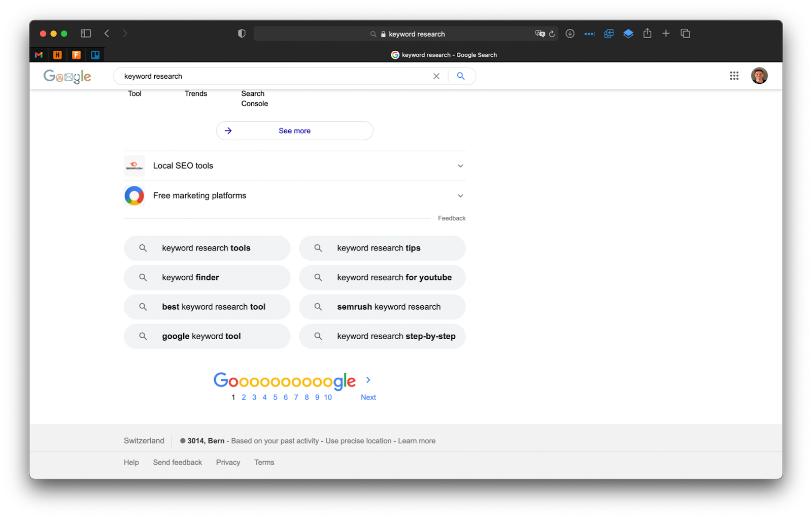
Task: Show the tab overview
Action: (x=685, y=34)
